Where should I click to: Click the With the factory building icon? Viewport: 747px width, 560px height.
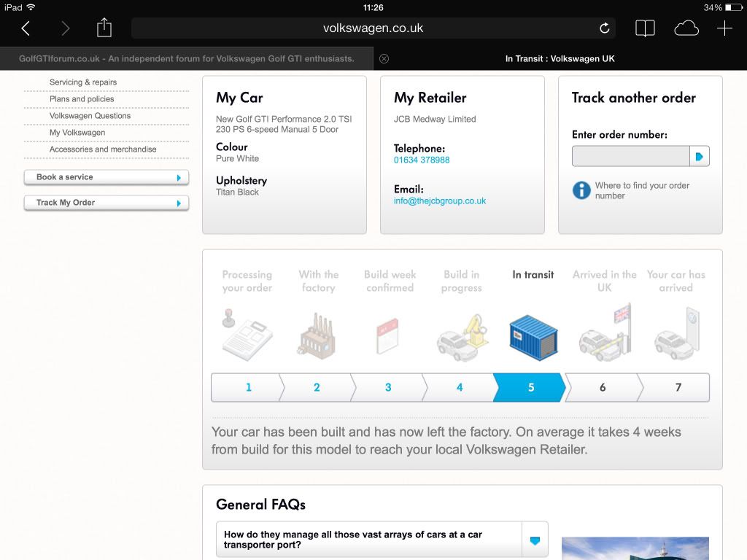coord(317,335)
